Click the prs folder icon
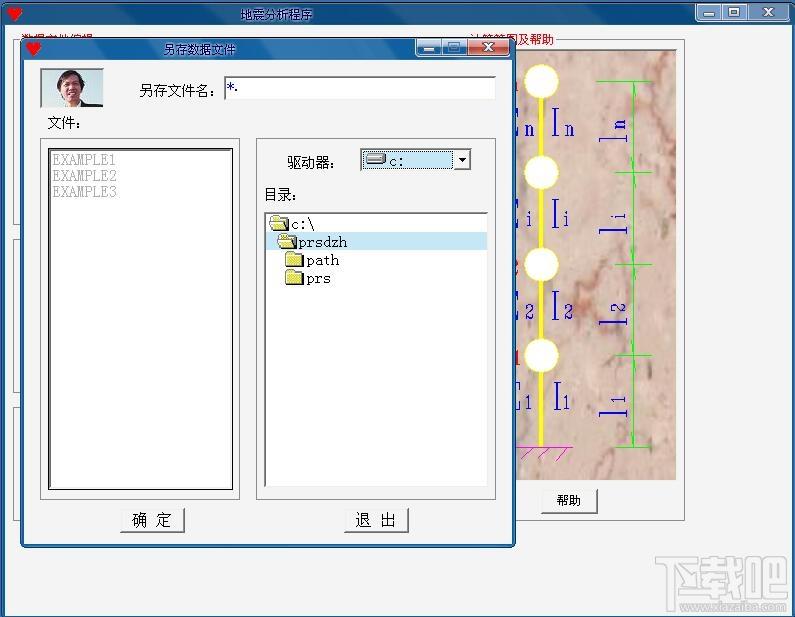 (294, 278)
